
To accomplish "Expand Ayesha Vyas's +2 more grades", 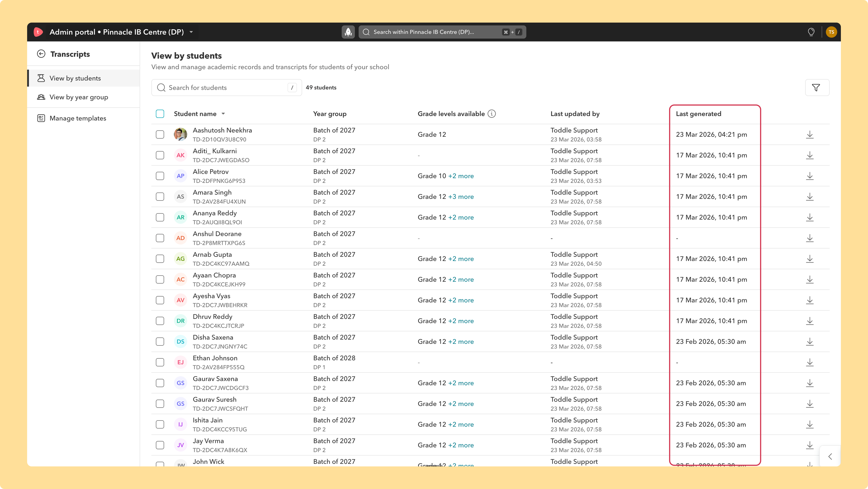I will pyautogui.click(x=461, y=300).
